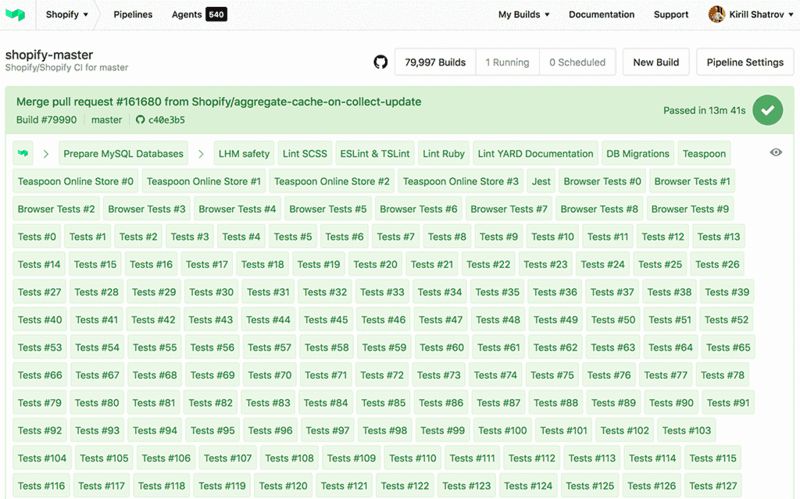The width and height of the screenshot is (800, 499).
Task: Open the GitHub repository icon
Action: [381, 62]
